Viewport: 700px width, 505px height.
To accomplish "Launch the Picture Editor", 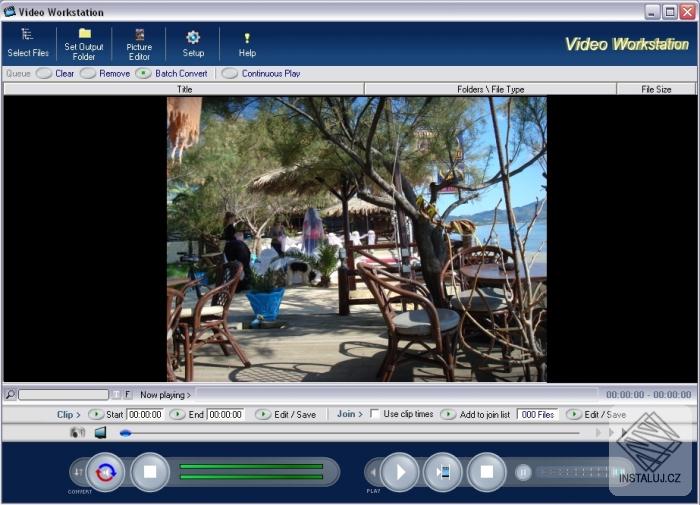I will 139,44.
